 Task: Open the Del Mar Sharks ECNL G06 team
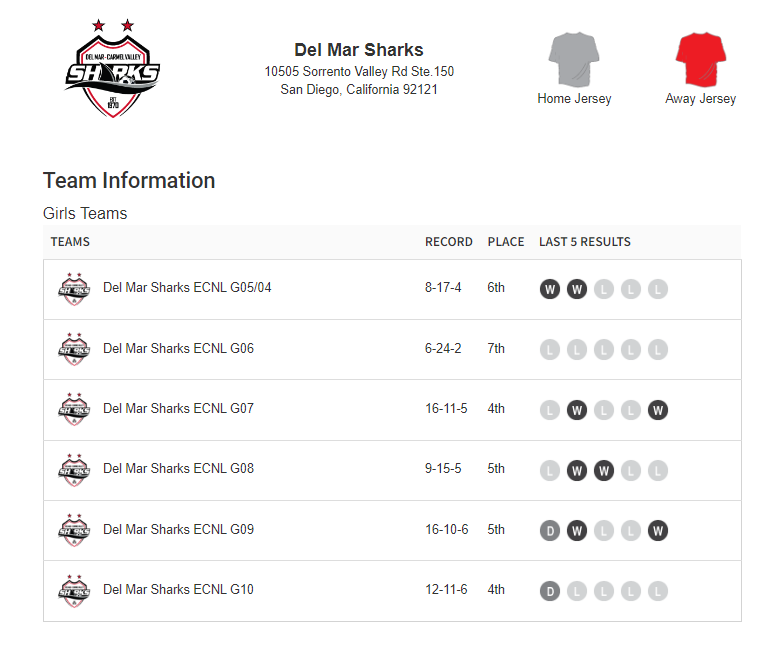(x=178, y=348)
